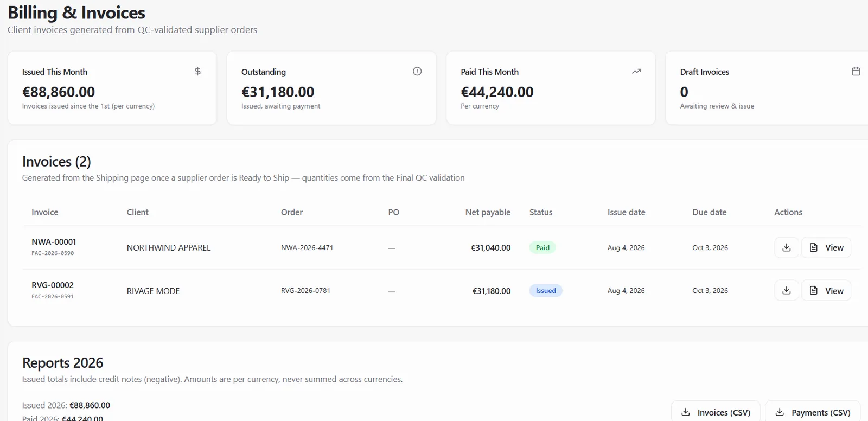Image resolution: width=868 pixels, height=421 pixels.
Task: Click the Status column header
Action: pos(541,212)
